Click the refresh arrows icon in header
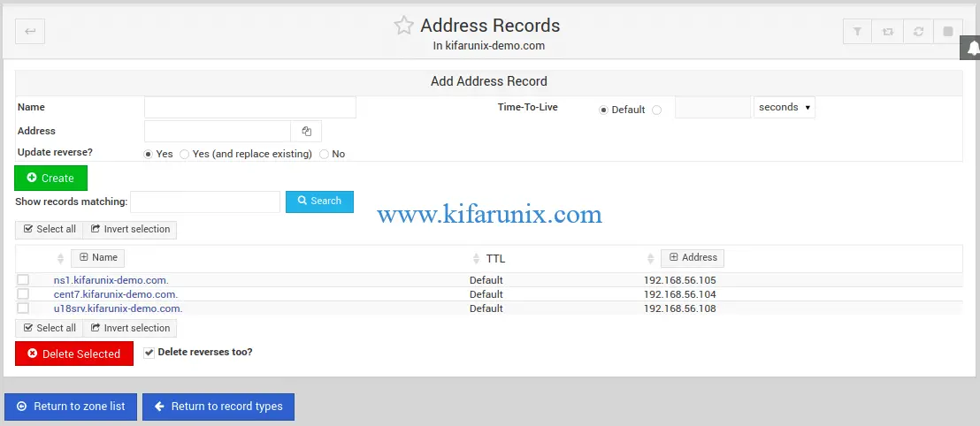The width and height of the screenshot is (980, 426). (x=918, y=32)
